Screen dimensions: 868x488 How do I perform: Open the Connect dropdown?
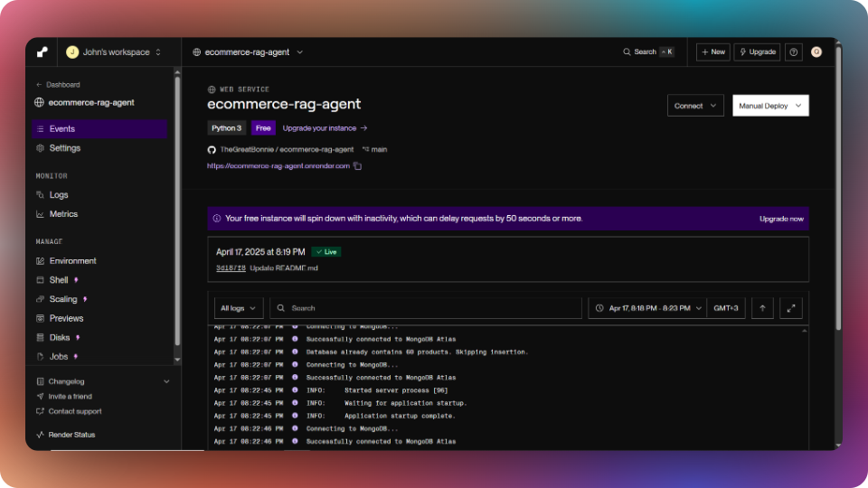[695, 106]
